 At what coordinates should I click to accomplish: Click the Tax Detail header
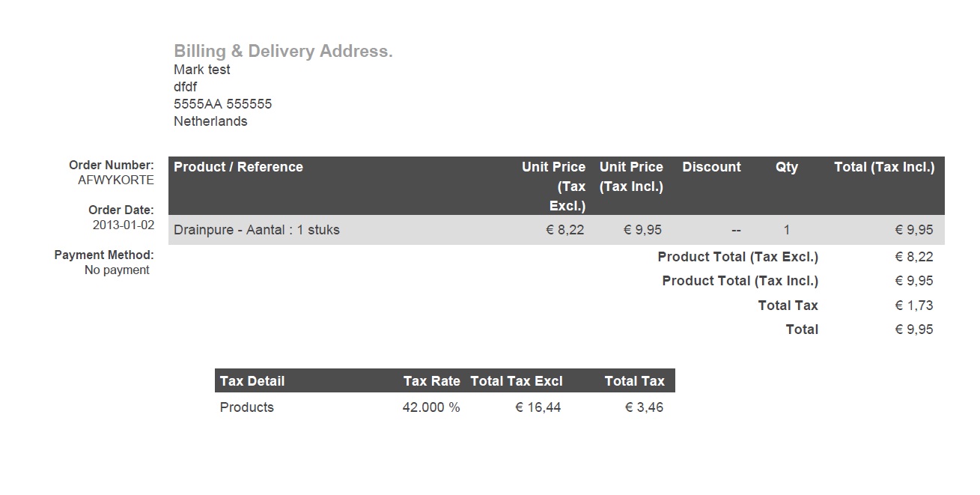click(x=252, y=381)
